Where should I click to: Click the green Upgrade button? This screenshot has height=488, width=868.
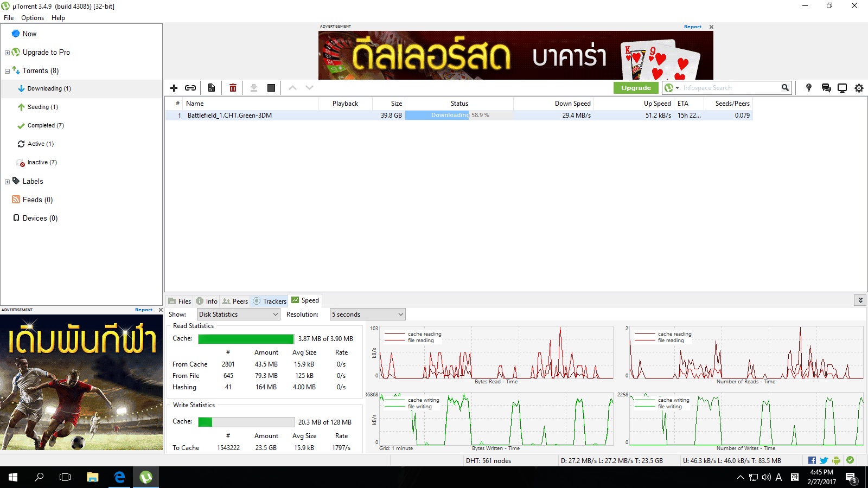(x=636, y=88)
